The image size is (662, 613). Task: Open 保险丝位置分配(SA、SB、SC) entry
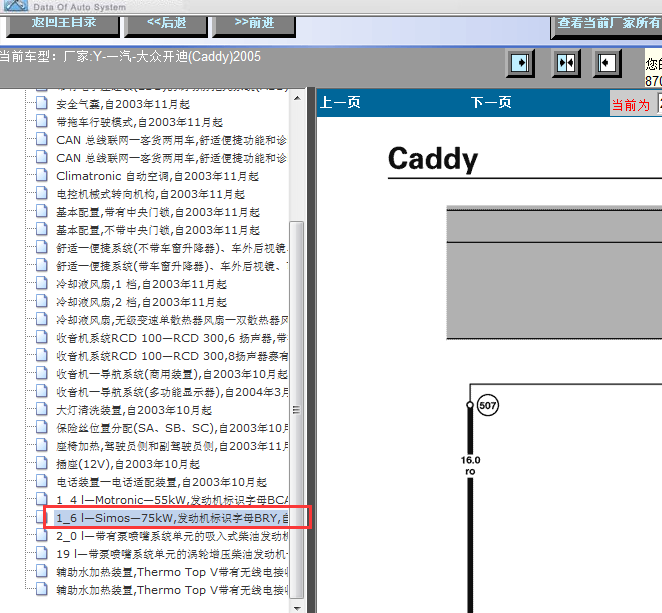coord(172,428)
